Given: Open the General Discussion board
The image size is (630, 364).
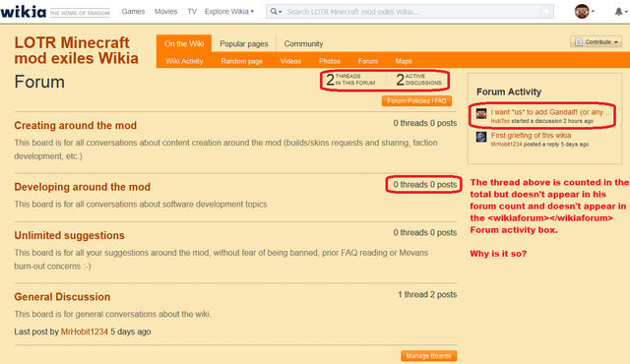Looking at the screenshot, I should pos(62,297).
